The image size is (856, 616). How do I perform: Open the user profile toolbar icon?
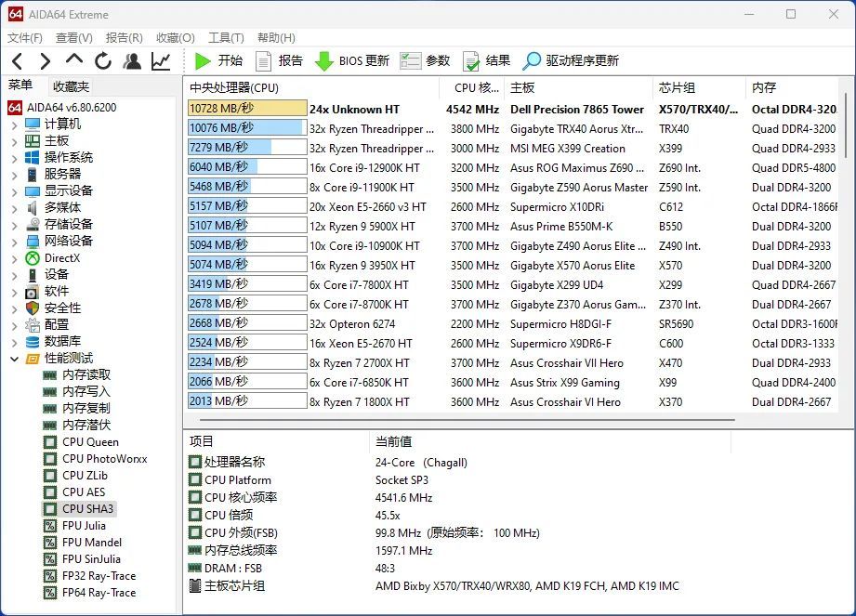131,61
